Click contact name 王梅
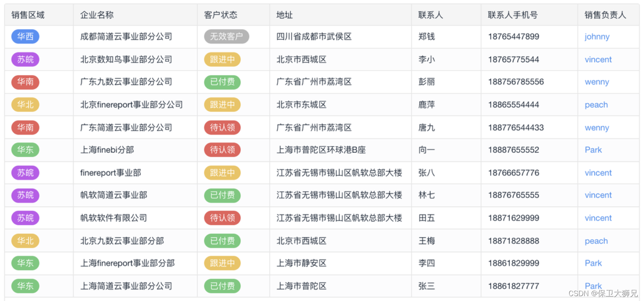This screenshot has width=644, height=301. (427, 241)
